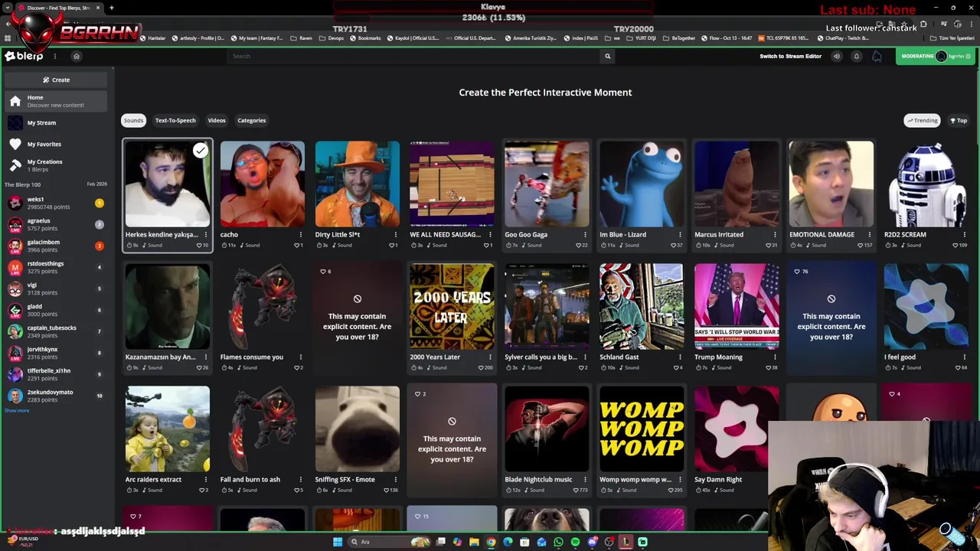Click the Arc raiders extract title
This screenshot has width=980, height=551.
[x=153, y=479]
